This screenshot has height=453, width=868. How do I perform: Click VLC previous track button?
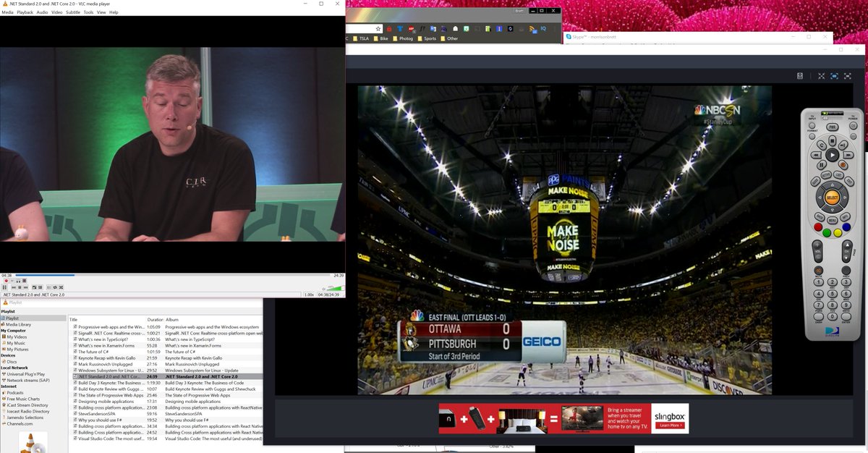point(14,287)
